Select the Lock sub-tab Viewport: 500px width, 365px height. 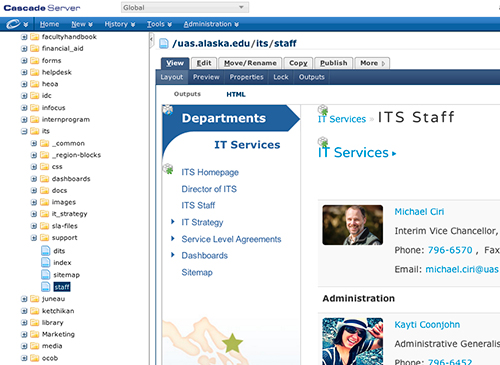point(281,77)
